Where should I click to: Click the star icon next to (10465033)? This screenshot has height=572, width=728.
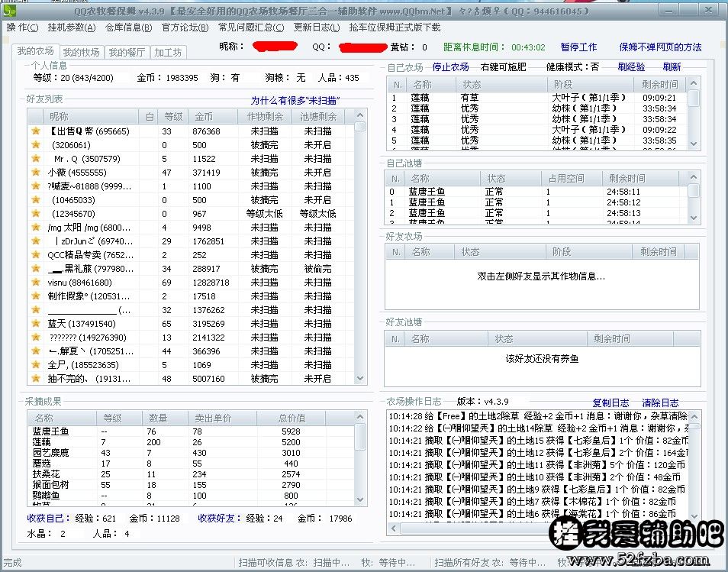(36, 200)
